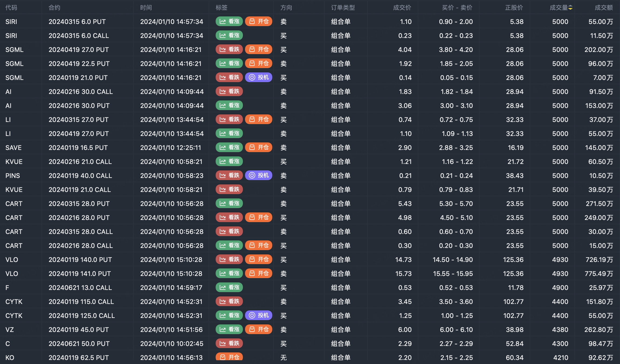The image size is (620, 364).
Task: Click the 正股价 column header
Action: (x=514, y=8)
